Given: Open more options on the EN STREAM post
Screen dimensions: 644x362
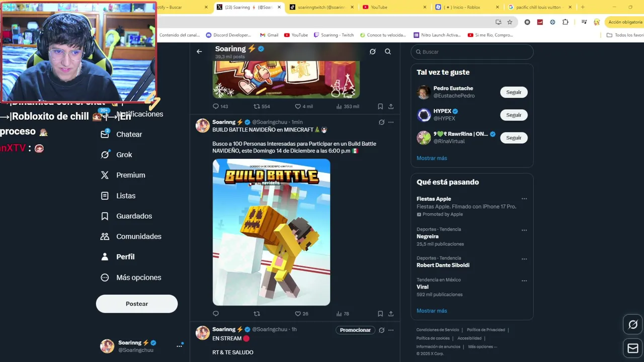Looking at the screenshot, I should point(391,330).
